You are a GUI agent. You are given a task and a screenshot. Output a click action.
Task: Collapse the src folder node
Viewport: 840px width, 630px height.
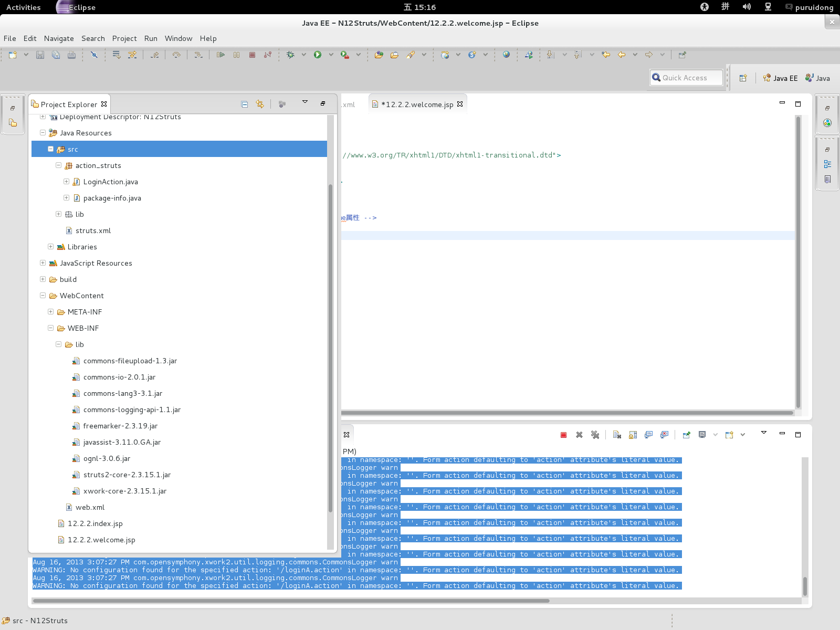[50, 149]
